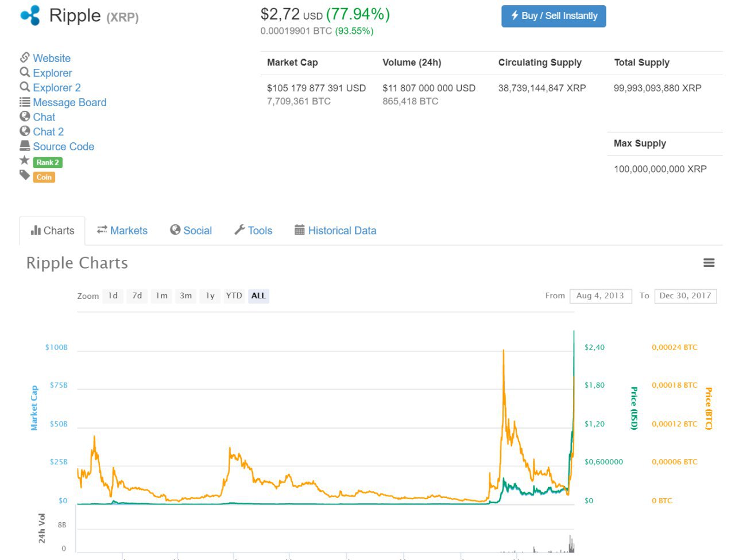Screen dimensions: 735x560
Task: Click the 100,000,000,000 XRP max supply
Action: click(x=660, y=169)
